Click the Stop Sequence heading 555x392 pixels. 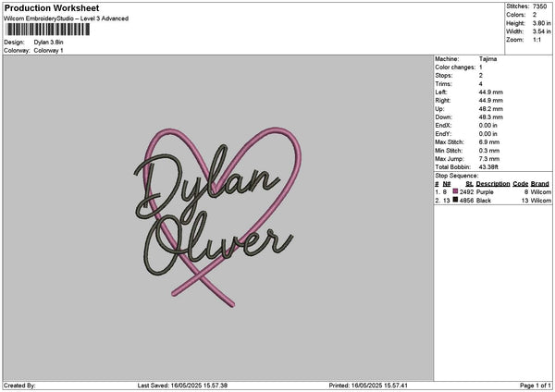click(457, 176)
